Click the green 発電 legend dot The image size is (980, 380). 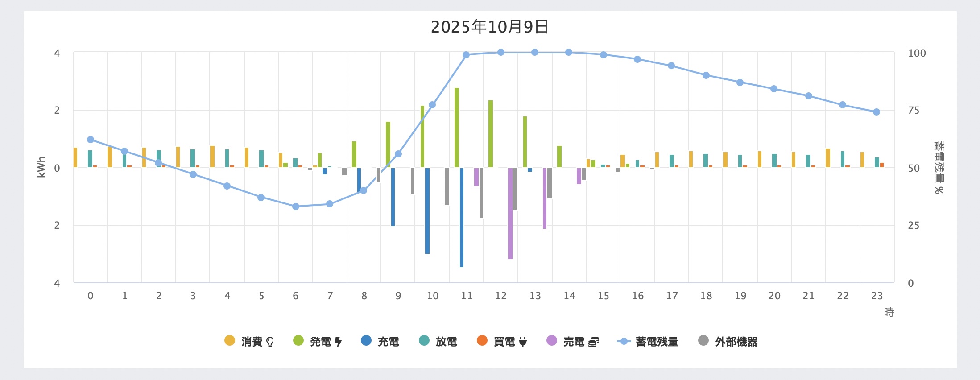[298, 341]
